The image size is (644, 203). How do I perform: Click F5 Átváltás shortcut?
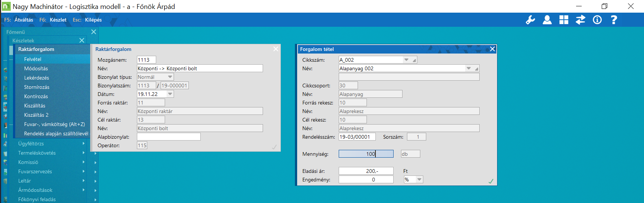[19, 20]
